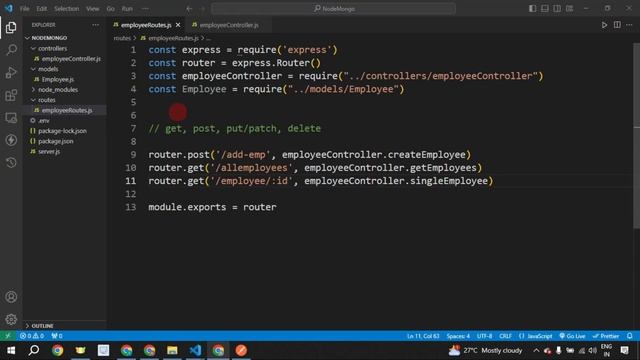Click the ports forwarded indicator in status bar
Image resolution: width=640 pixels, height=360 pixels.
pyautogui.click(x=57, y=336)
